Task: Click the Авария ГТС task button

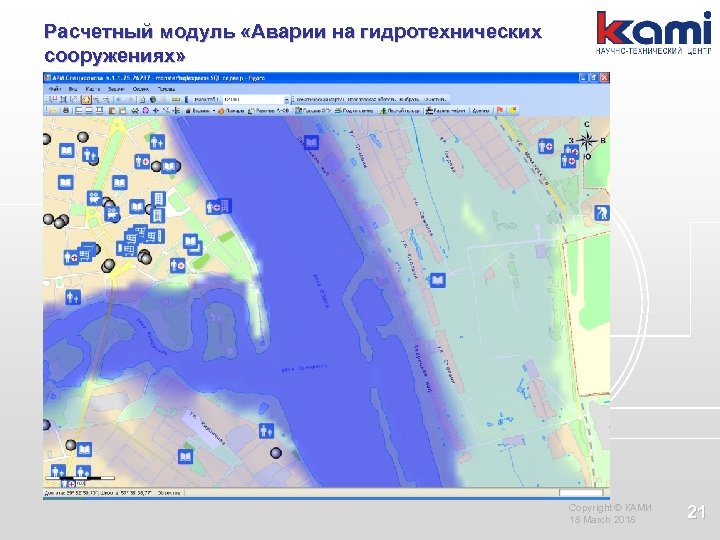Action: tap(313, 111)
